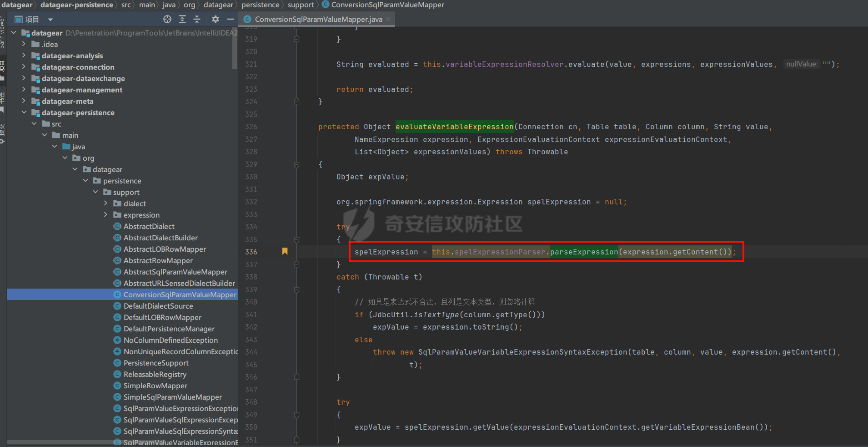Select AbstractURLSensedDialectBuilder in project tree

pyautogui.click(x=179, y=283)
